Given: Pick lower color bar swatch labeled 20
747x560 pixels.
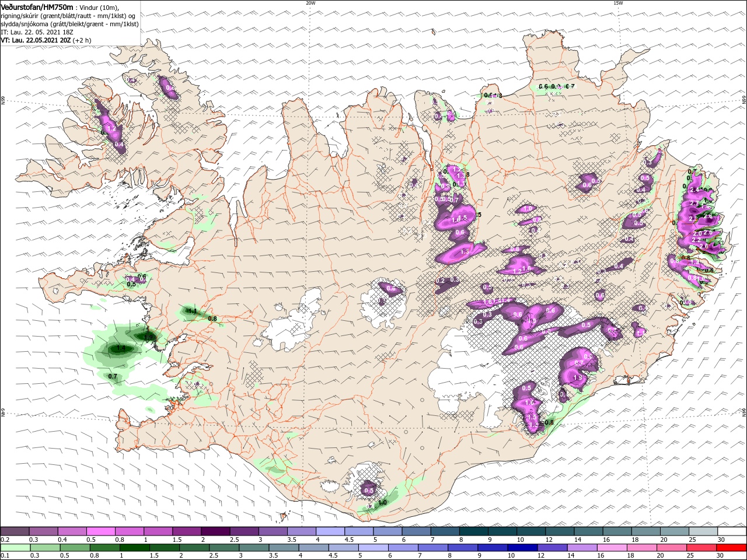Looking at the screenshot, I should point(672,548).
